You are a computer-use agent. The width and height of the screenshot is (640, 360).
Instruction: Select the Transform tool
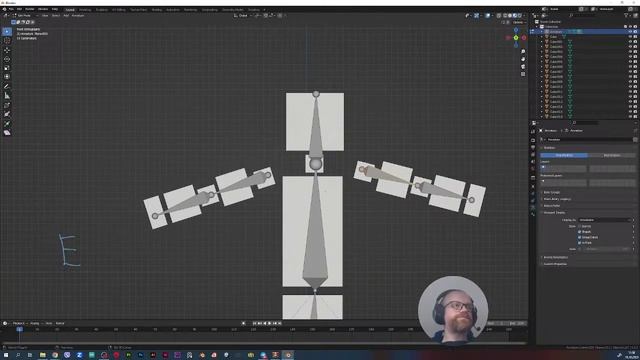[x=7, y=77]
